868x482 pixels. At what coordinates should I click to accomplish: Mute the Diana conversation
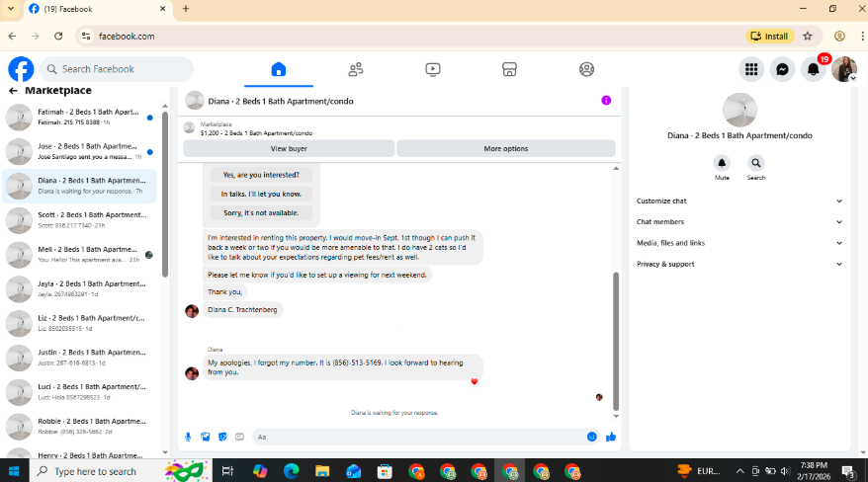click(722, 164)
